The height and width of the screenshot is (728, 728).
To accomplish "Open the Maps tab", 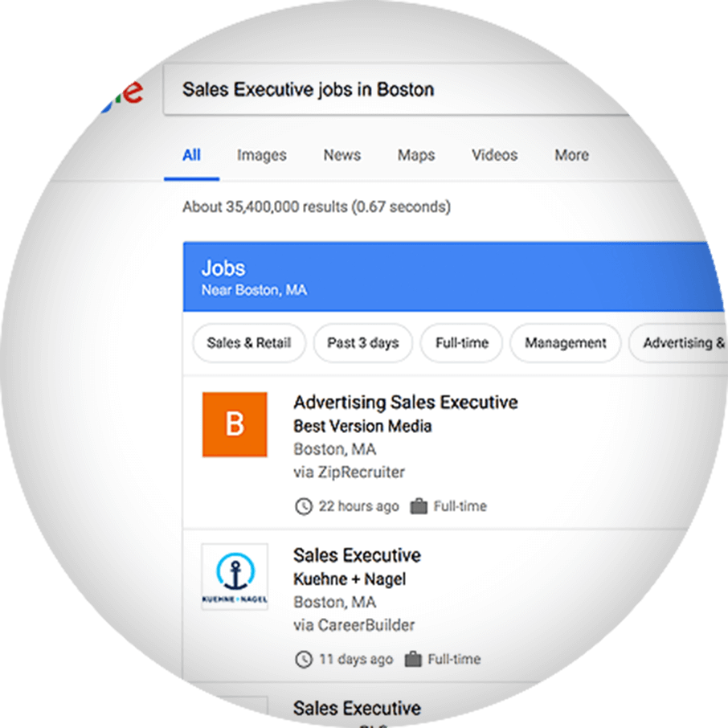I will [x=416, y=155].
